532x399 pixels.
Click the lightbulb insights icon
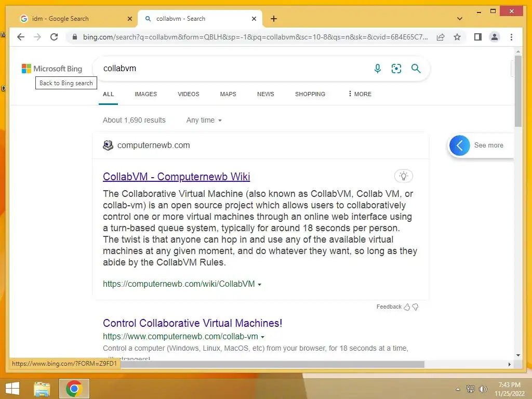point(403,176)
